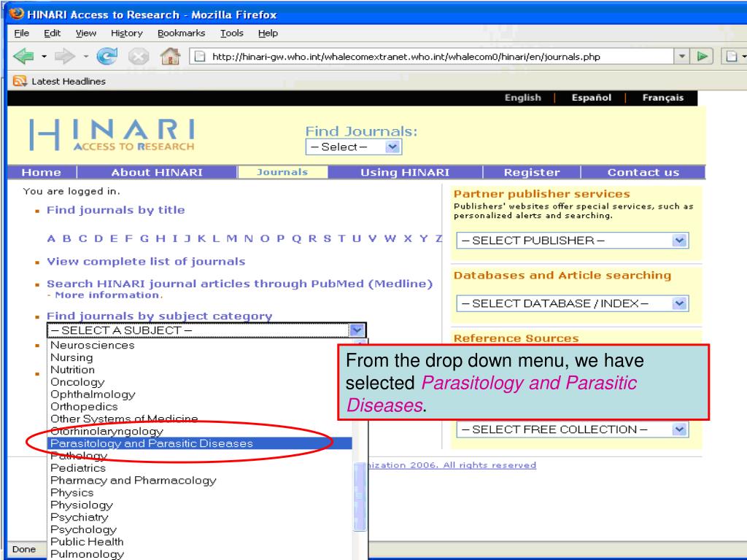Open the SELECT DATABASE / INDEX dropdown
This screenshot has width=747, height=560.
point(572,303)
